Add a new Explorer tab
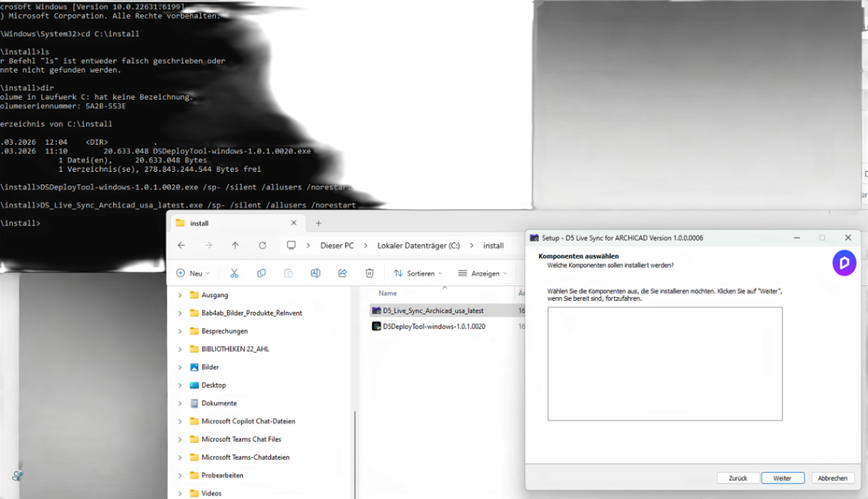The width and height of the screenshot is (868, 499). [318, 223]
